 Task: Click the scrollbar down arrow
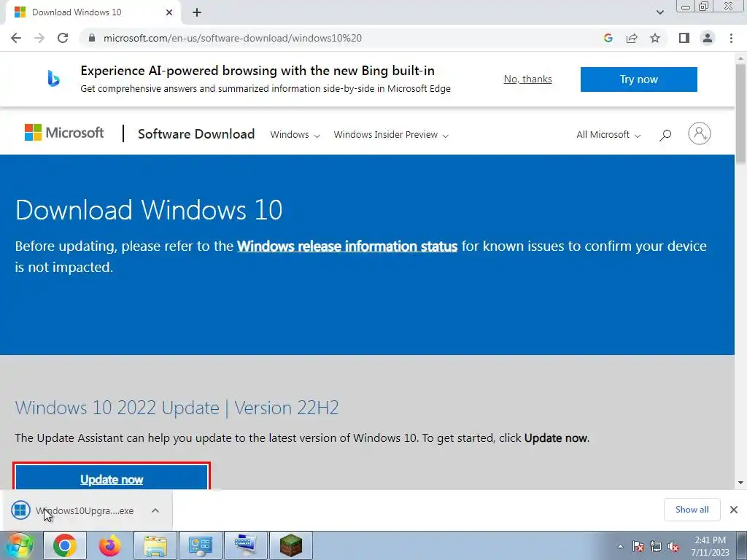click(741, 483)
